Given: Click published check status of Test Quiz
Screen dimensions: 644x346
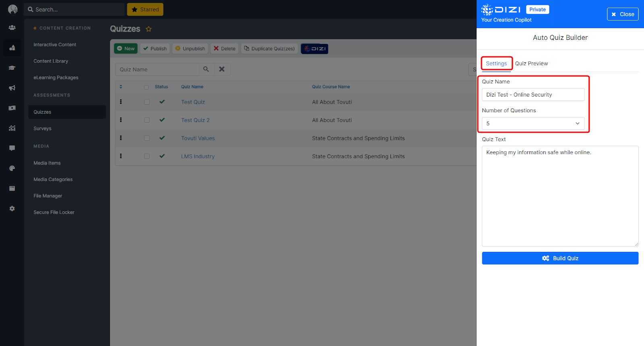Looking at the screenshot, I should 162,102.
